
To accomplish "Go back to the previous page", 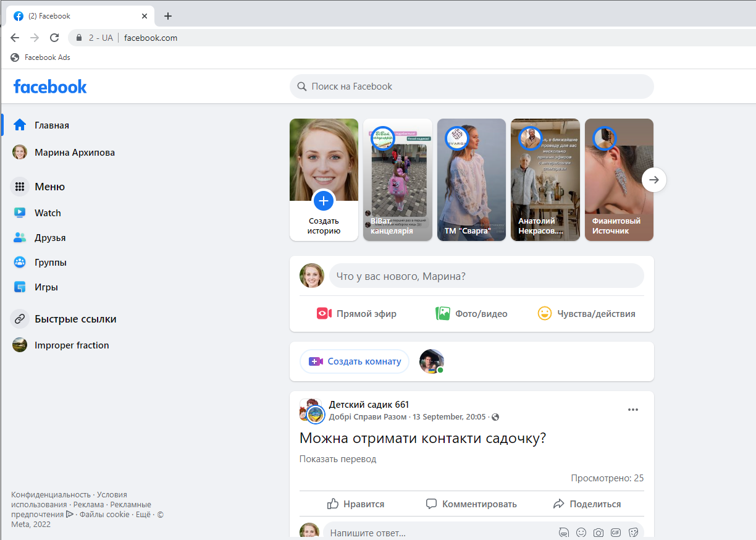I will point(15,38).
